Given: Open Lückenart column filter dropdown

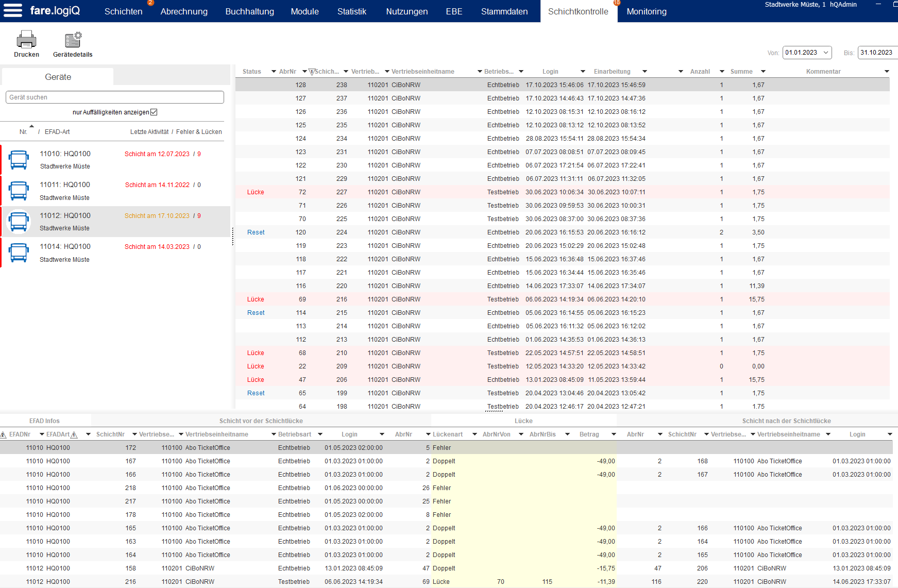Looking at the screenshot, I should pyautogui.click(x=475, y=434).
